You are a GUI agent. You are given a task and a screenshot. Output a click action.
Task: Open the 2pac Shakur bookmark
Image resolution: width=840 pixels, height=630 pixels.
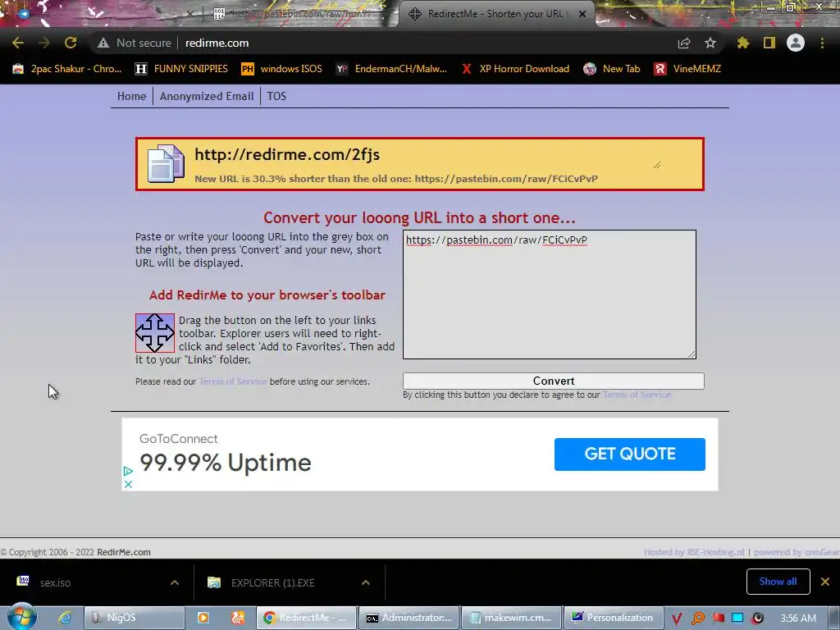coord(67,69)
